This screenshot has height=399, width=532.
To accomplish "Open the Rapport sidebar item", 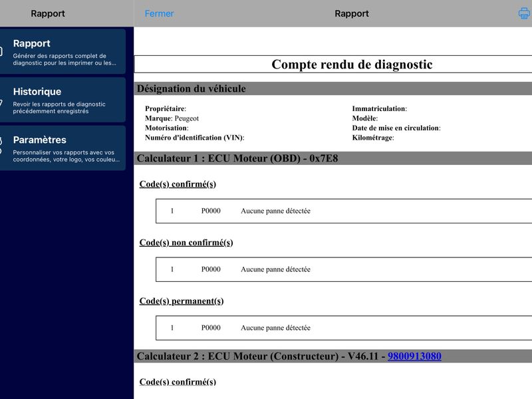I will 63,52.
